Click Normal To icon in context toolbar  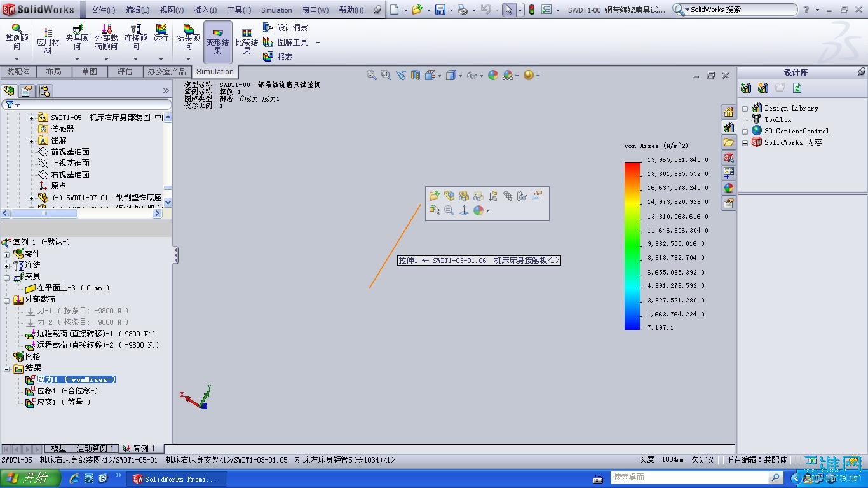pos(464,210)
